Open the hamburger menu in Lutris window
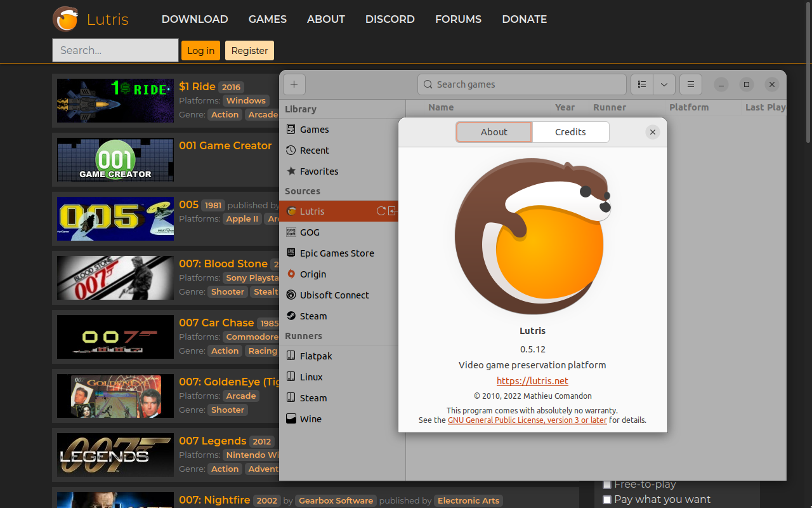Viewport: 812px width, 508px height. [x=691, y=84]
